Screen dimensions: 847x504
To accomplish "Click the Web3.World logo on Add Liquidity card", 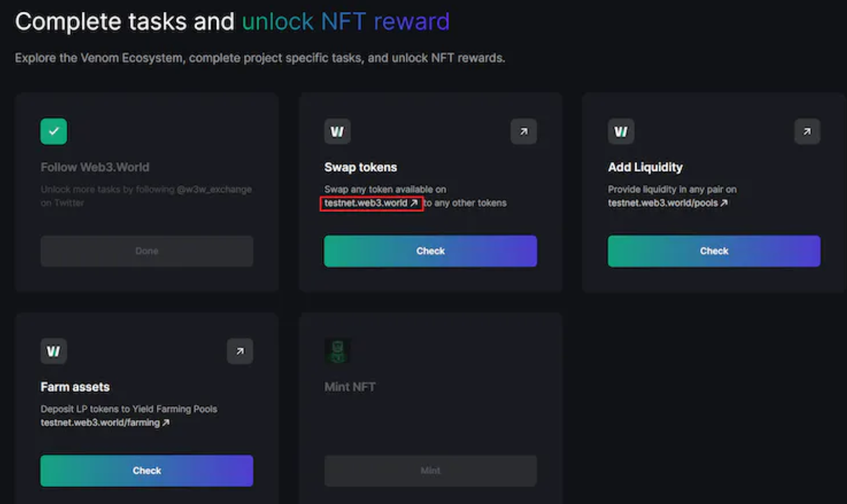I will click(x=621, y=131).
